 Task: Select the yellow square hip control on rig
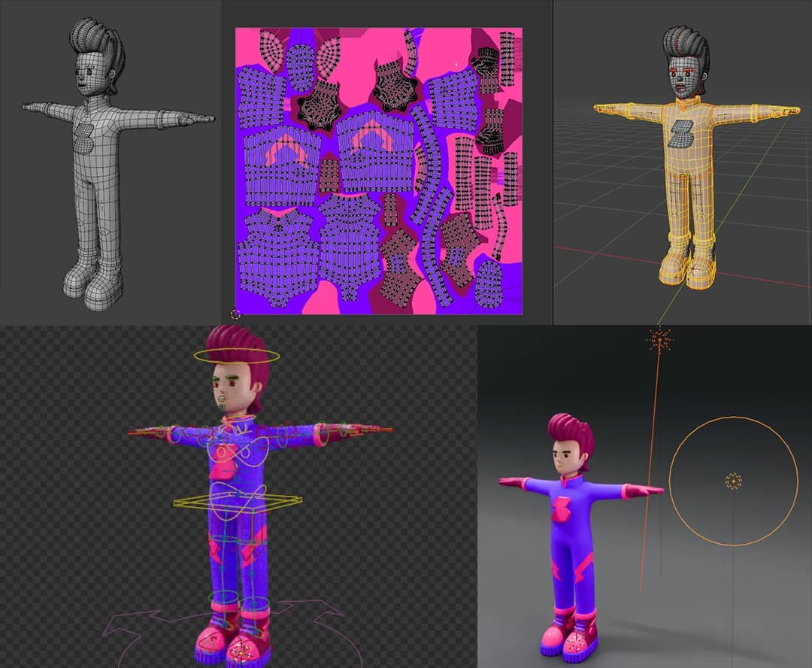pos(238,501)
